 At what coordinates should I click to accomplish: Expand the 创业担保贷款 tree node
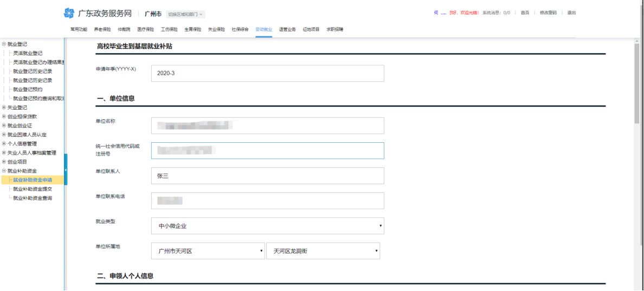click(4, 116)
